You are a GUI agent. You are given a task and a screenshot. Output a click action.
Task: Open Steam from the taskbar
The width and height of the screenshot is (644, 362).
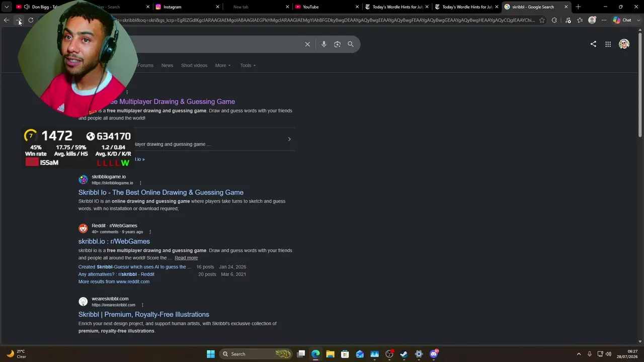click(x=404, y=354)
